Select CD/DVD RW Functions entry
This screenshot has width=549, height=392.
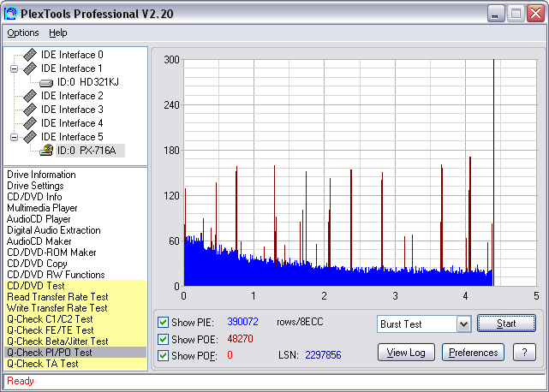click(x=56, y=275)
